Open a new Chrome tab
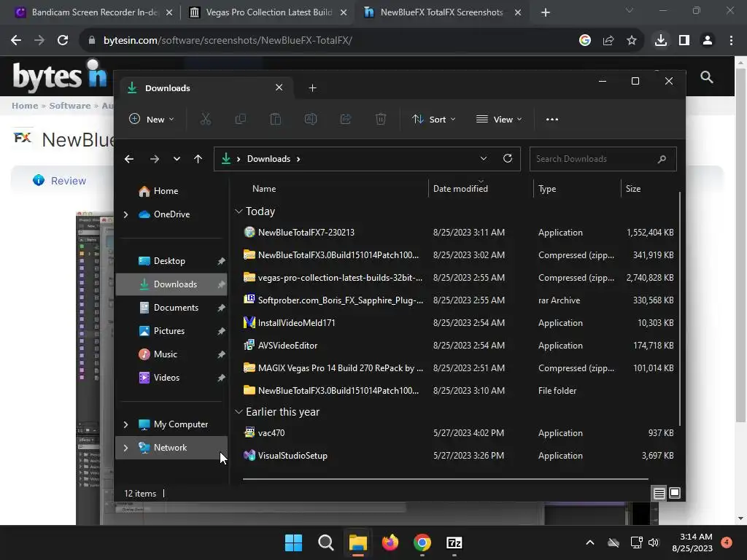 click(546, 13)
